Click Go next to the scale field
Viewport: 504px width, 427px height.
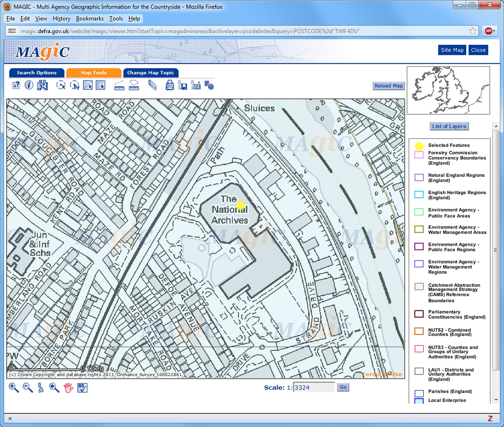[x=343, y=387]
